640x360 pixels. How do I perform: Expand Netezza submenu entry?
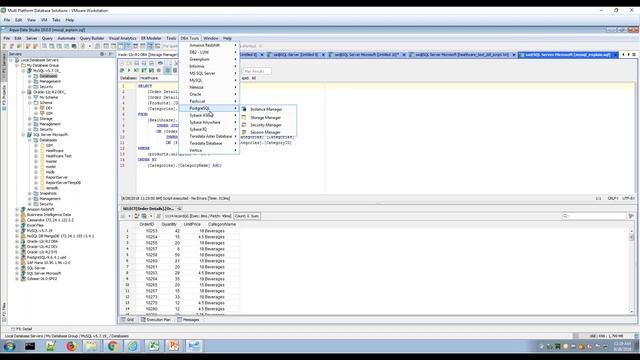click(x=209, y=87)
